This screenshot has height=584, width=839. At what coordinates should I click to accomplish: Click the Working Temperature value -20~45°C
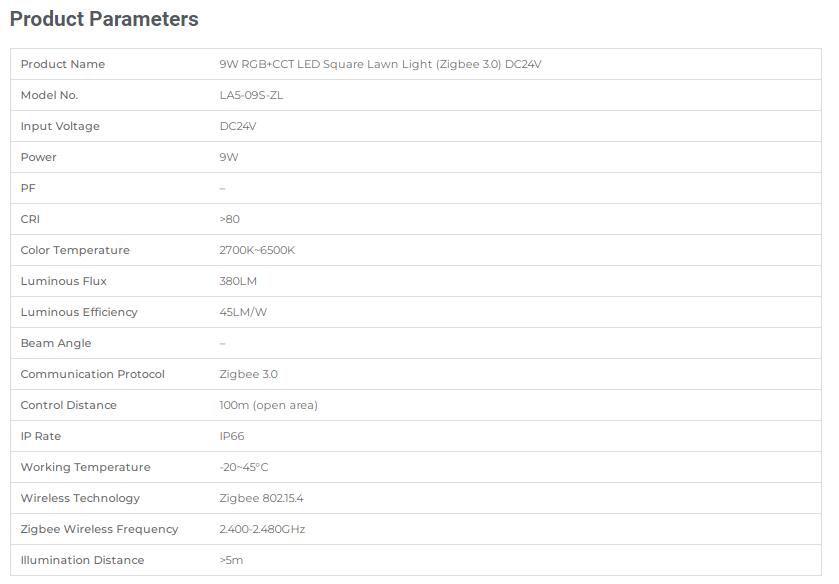click(244, 467)
